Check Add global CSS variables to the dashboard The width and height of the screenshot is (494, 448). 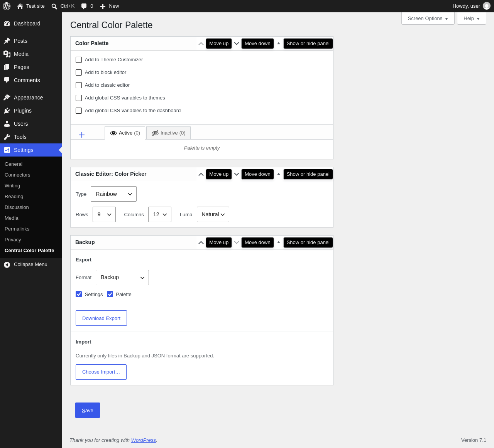[x=79, y=111]
